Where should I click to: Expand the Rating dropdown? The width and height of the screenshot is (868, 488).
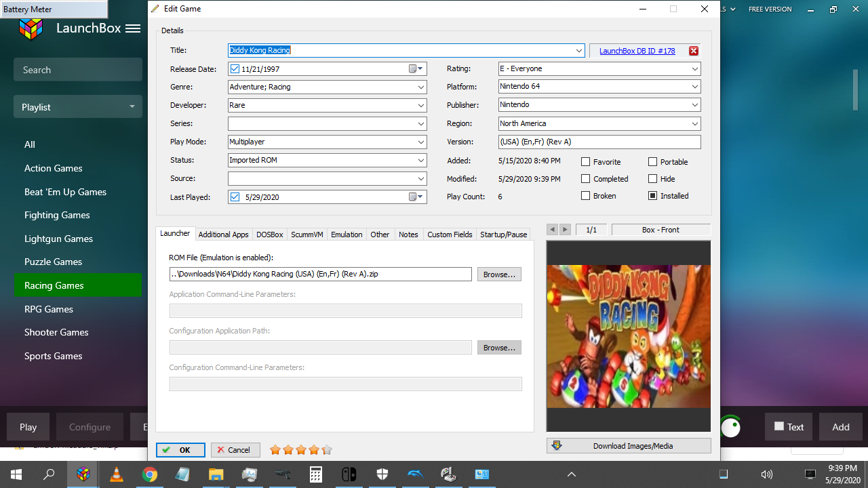click(695, 69)
